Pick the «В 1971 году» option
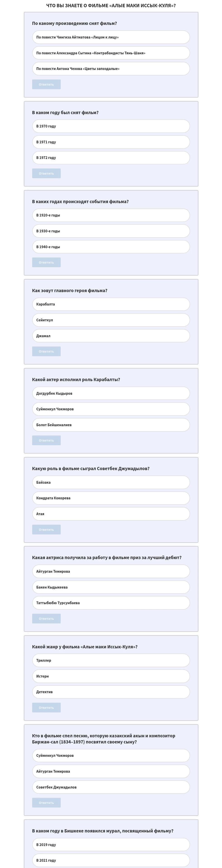The height and width of the screenshot is (868, 222). 111,142
